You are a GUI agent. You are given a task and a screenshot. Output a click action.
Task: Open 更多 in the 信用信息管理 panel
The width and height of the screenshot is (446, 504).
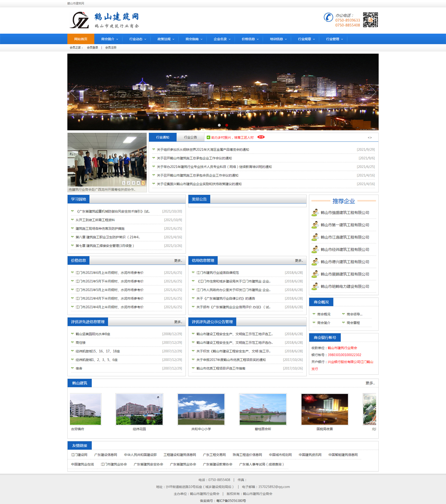(x=299, y=261)
